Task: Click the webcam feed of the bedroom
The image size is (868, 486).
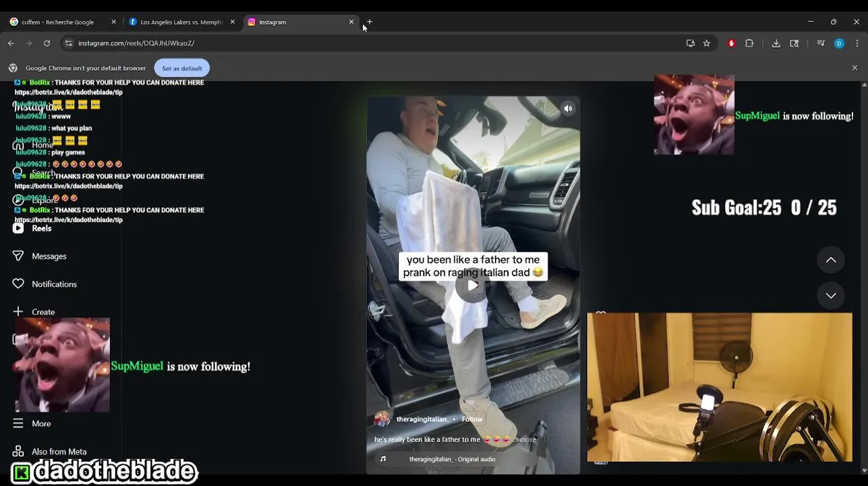Action: coord(720,387)
